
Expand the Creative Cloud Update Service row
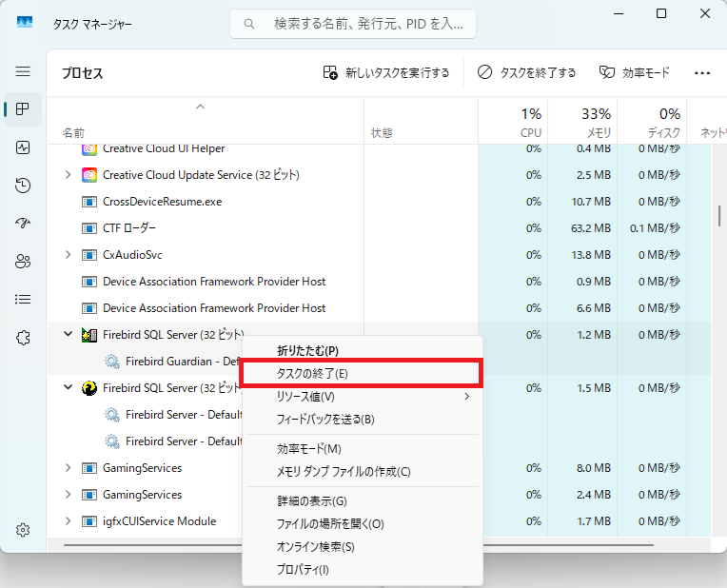pyautogui.click(x=68, y=175)
